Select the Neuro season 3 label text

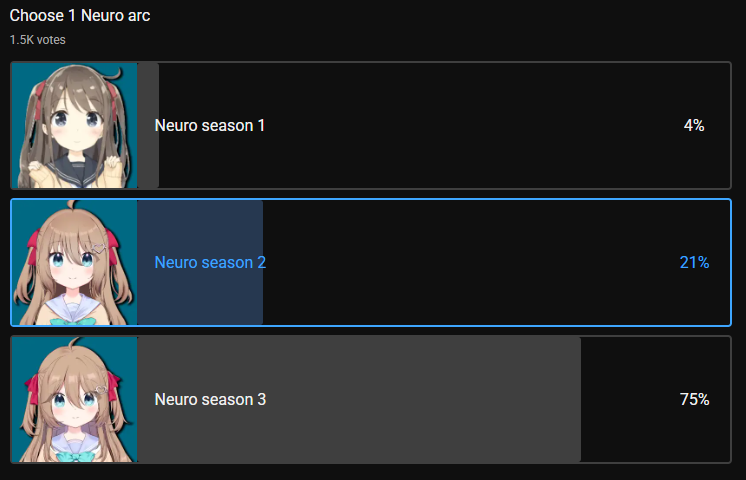click(210, 400)
